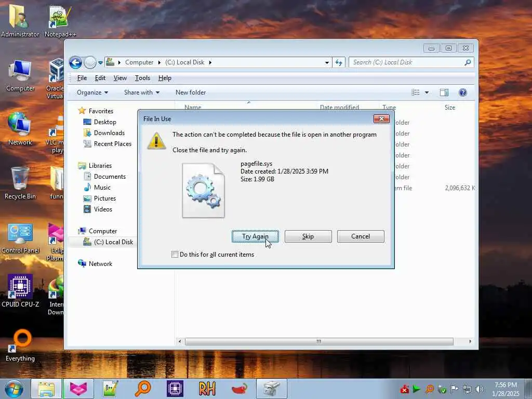Click the Notepad++ taskbar icon

pyautogui.click(x=110, y=389)
